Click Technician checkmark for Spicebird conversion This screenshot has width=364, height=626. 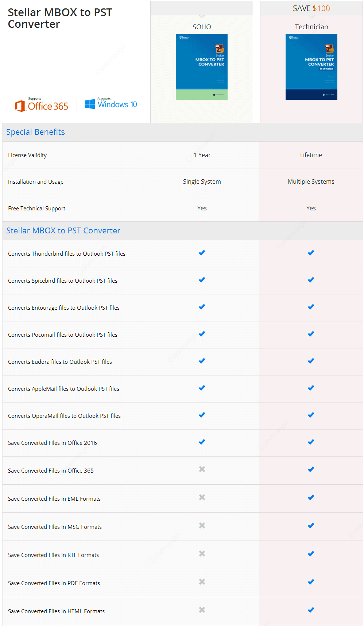(x=311, y=280)
